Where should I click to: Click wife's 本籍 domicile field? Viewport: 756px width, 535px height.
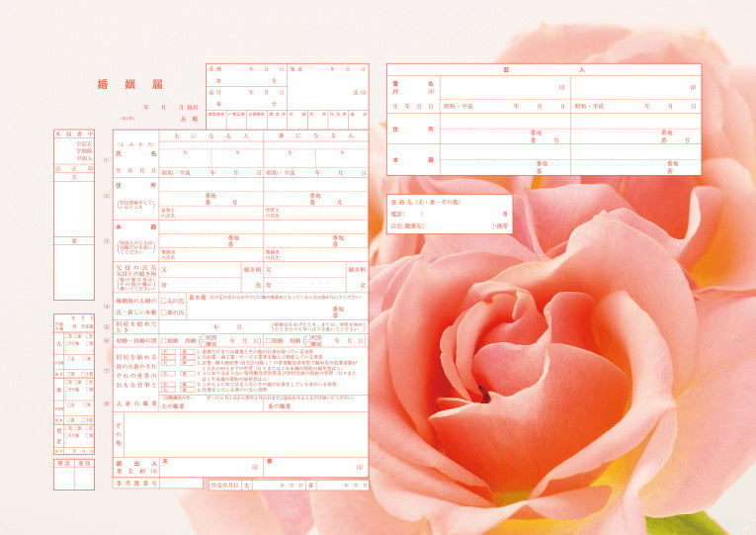coord(315,238)
